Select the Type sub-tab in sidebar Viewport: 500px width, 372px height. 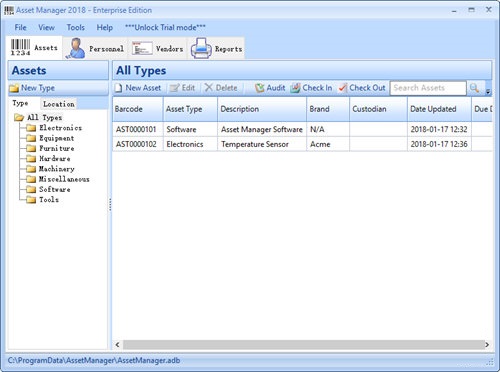(x=20, y=103)
